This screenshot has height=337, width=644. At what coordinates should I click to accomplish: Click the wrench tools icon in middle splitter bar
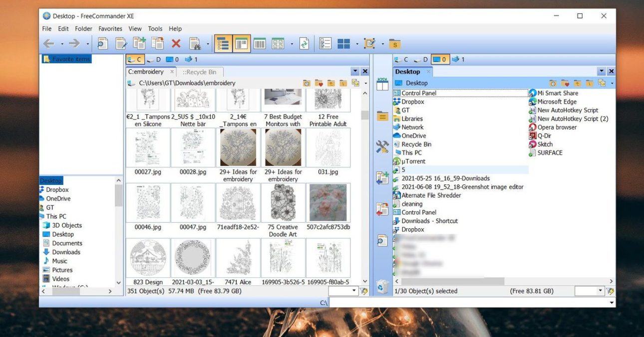pyautogui.click(x=382, y=147)
